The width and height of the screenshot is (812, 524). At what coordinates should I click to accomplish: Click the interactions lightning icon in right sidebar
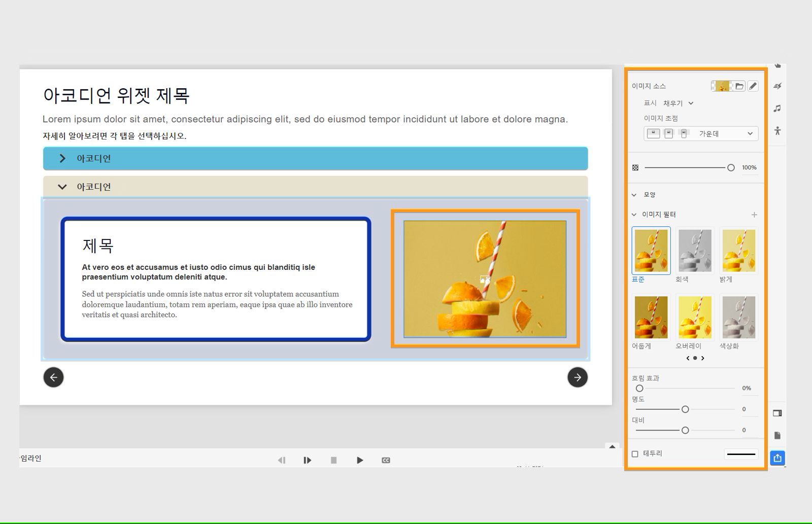pos(777,86)
